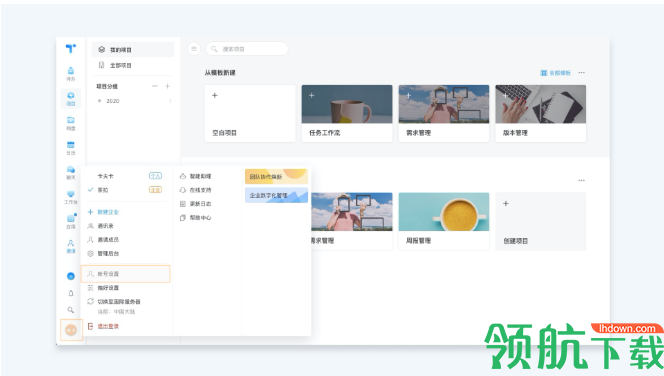Click the plus on the 任务工作流 card

[312, 95]
